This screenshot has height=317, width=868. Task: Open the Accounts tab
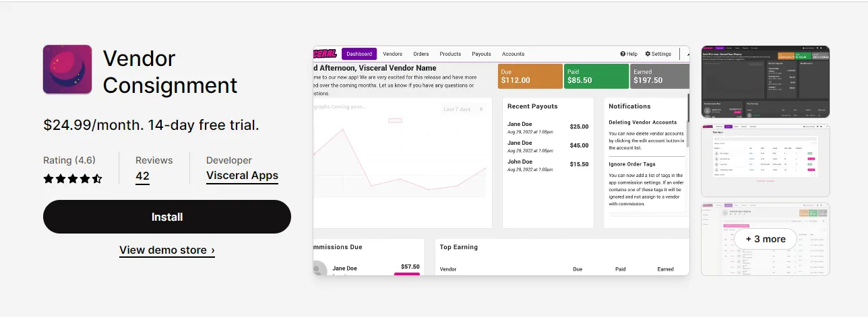(x=513, y=54)
